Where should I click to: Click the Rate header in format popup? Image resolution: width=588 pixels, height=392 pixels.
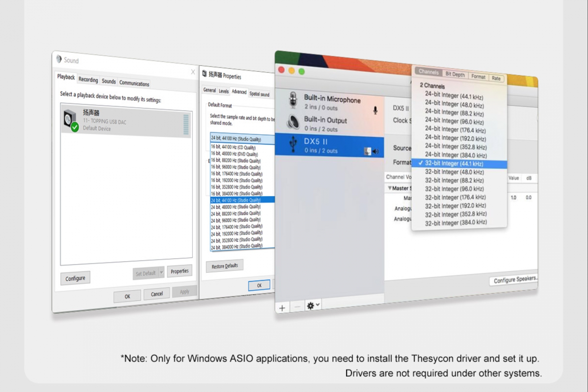[x=496, y=78]
